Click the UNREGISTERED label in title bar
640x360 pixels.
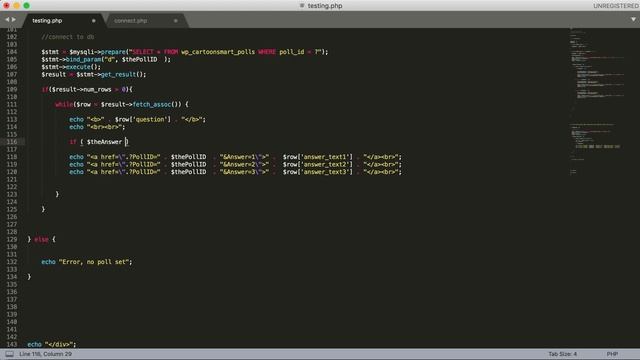616,6
